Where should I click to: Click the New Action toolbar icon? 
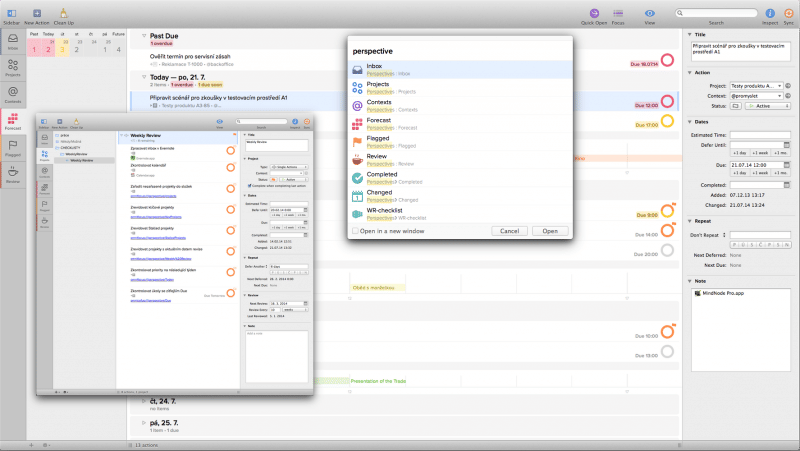[37, 13]
